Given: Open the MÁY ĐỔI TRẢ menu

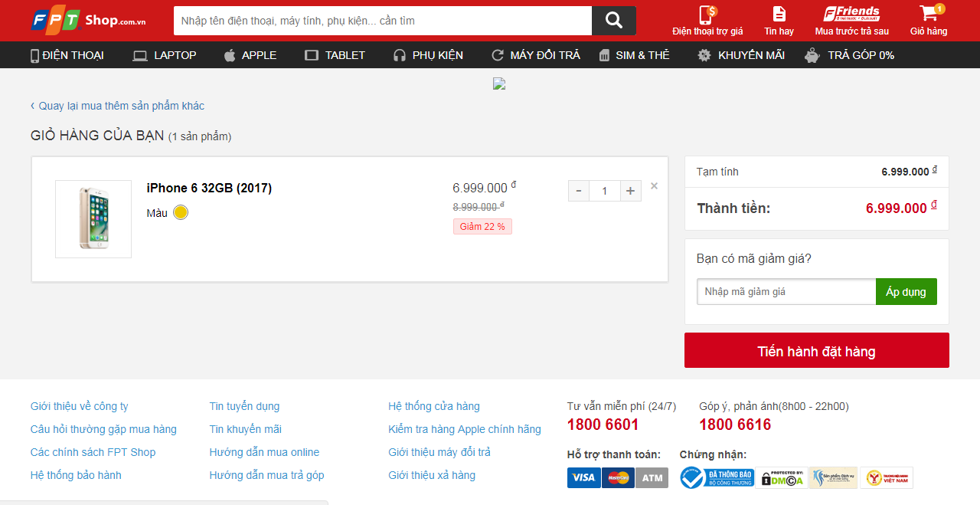Looking at the screenshot, I should [536, 55].
